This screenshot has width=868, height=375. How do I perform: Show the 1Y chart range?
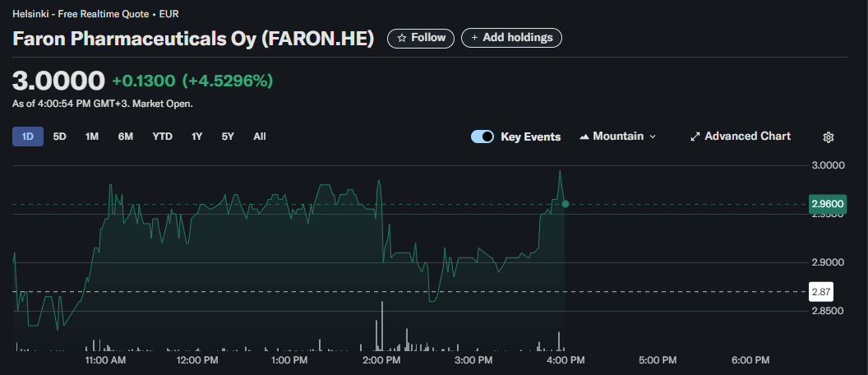click(x=196, y=137)
